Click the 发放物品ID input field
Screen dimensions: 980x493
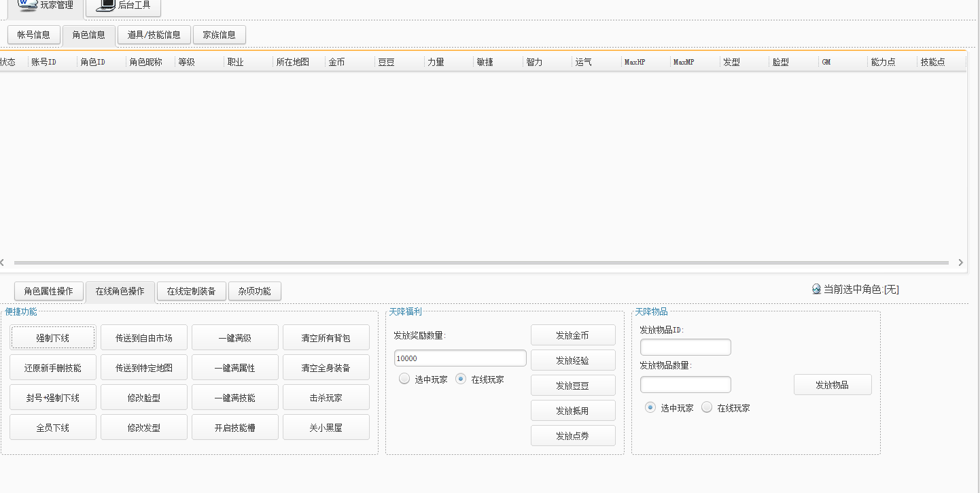pos(686,347)
